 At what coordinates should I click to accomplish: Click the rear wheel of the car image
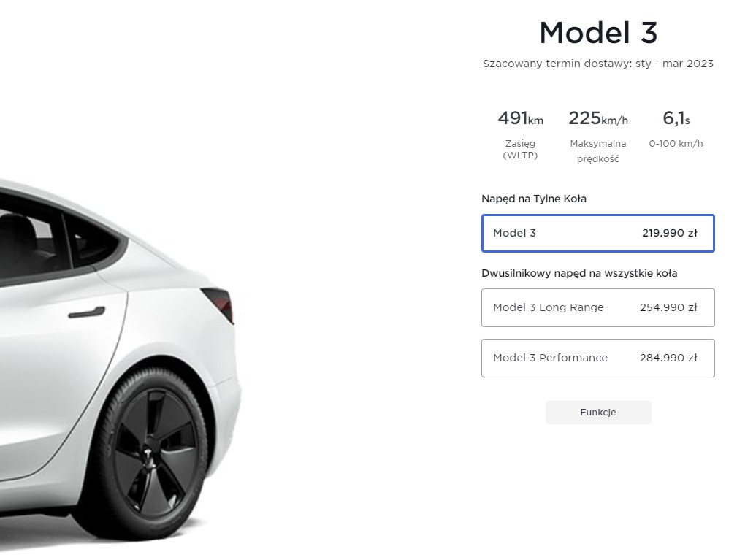(x=150, y=453)
